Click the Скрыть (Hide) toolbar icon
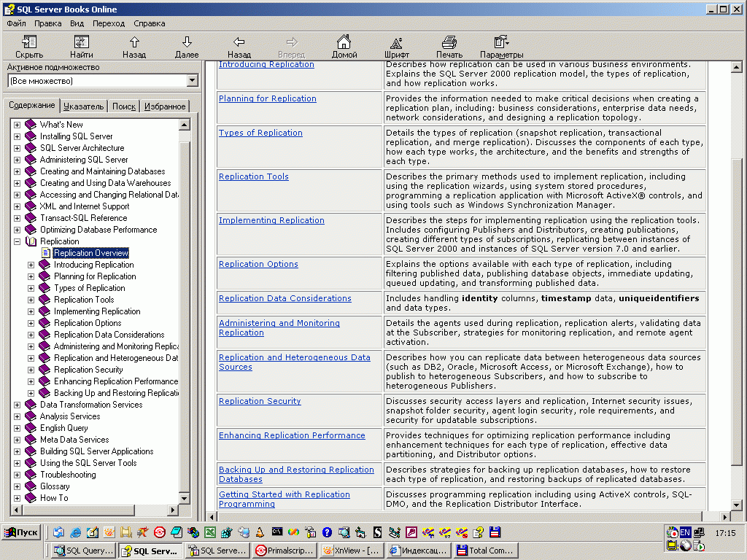747x560 pixels. point(29,42)
